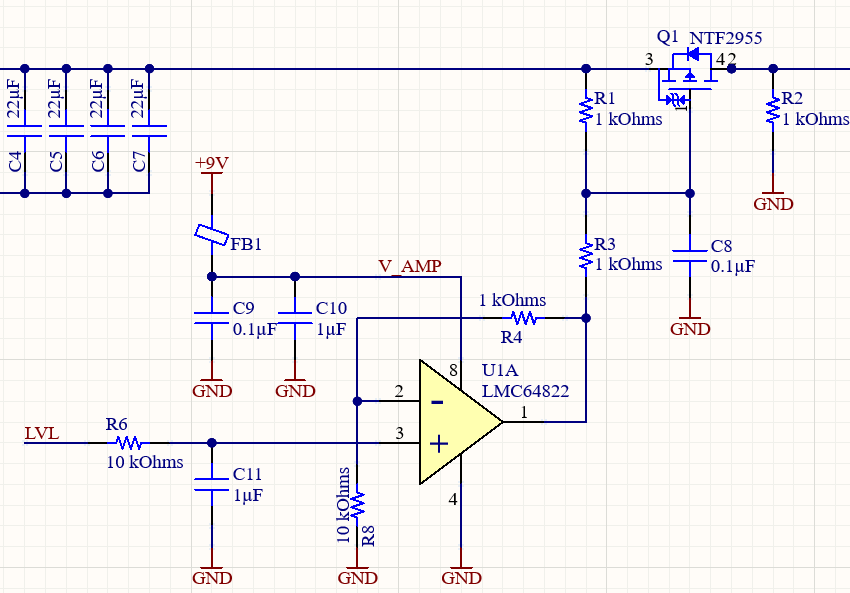Select R8 value text 10 kOhms
Image resolution: width=850 pixels, height=593 pixels.
coord(343,505)
